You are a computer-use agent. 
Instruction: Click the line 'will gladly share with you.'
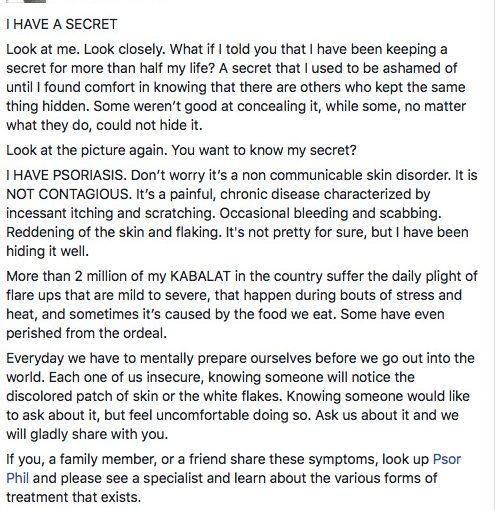(87, 434)
